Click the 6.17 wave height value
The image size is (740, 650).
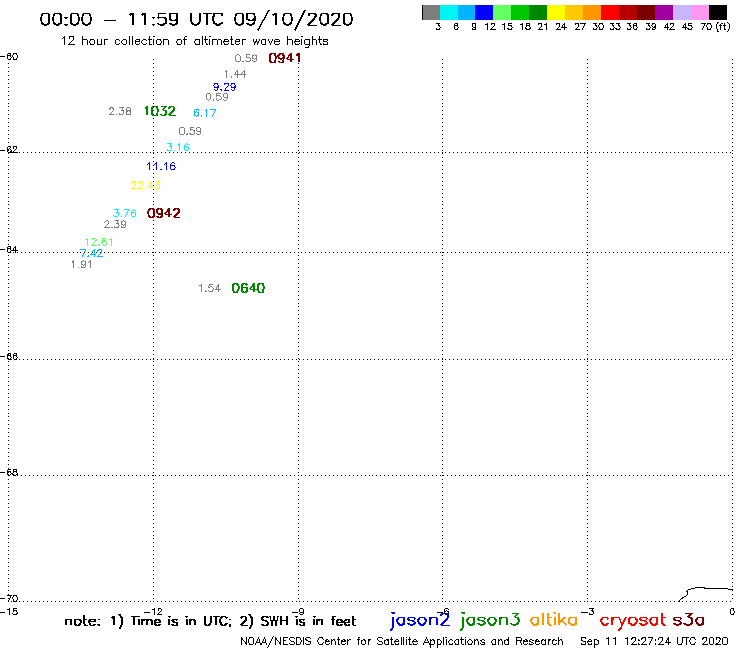tap(205, 113)
